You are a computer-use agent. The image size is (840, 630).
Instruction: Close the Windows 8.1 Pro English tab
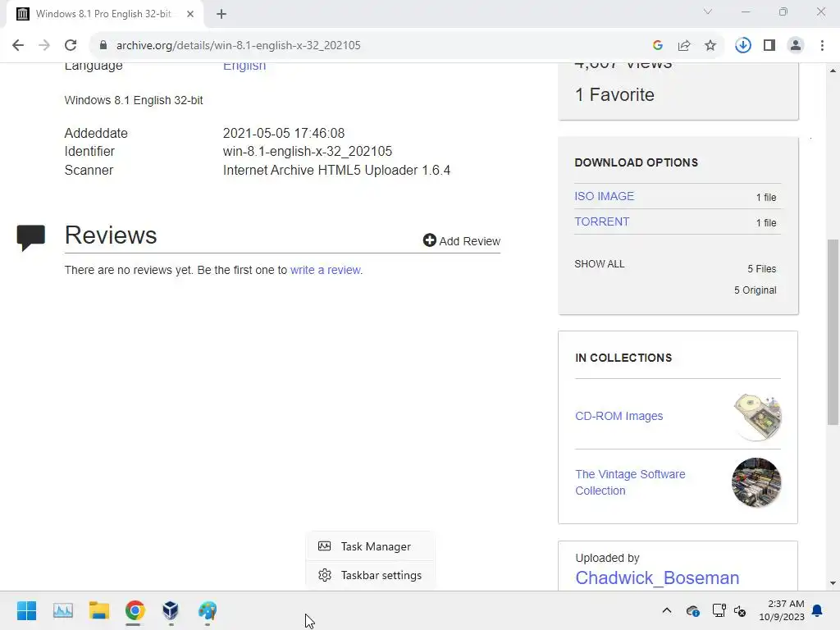190,14
